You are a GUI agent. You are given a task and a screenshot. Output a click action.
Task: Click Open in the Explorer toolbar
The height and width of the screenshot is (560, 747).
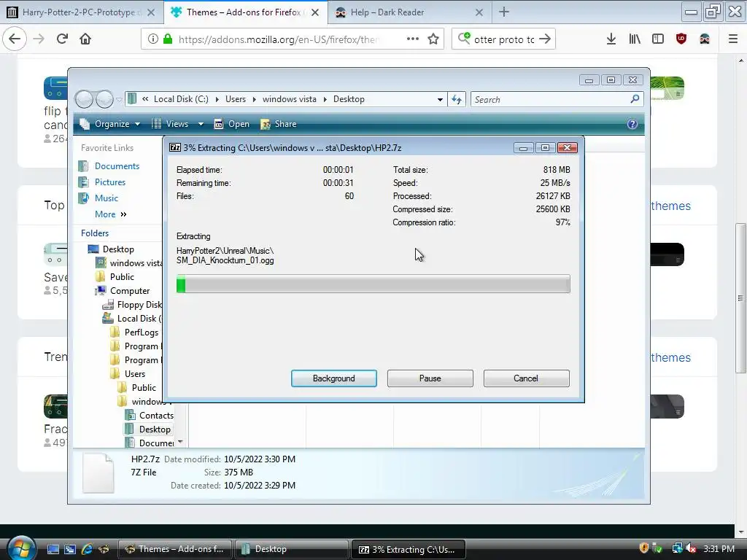(232, 124)
